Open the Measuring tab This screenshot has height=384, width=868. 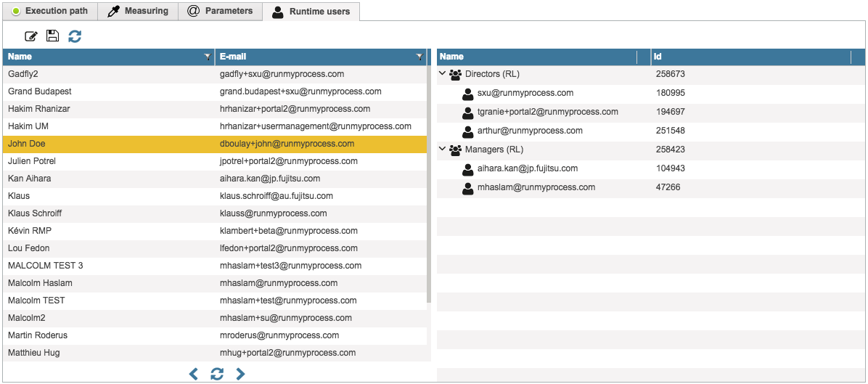click(x=138, y=11)
